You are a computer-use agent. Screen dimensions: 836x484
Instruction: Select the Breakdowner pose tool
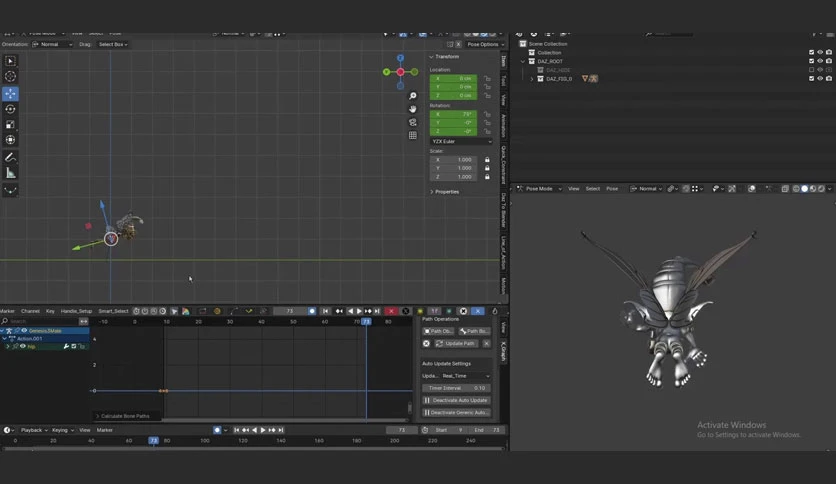click(10, 190)
